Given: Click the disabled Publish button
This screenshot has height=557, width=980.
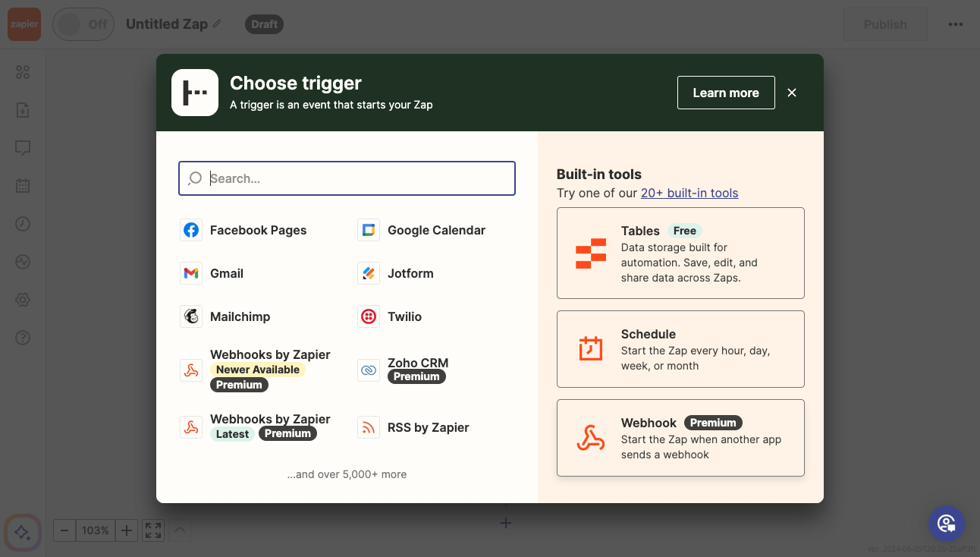Looking at the screenshot, I should coord(885,24).
